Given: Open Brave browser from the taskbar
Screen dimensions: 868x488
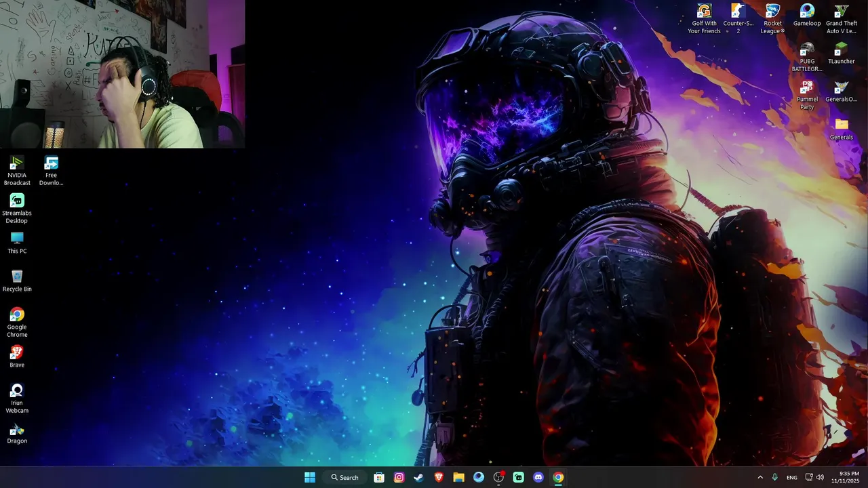Looking at the screenshot, I should [x=439, y=477].
